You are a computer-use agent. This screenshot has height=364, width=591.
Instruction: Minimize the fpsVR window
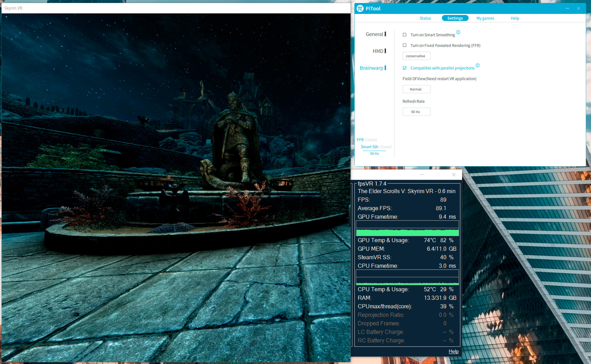422,175
